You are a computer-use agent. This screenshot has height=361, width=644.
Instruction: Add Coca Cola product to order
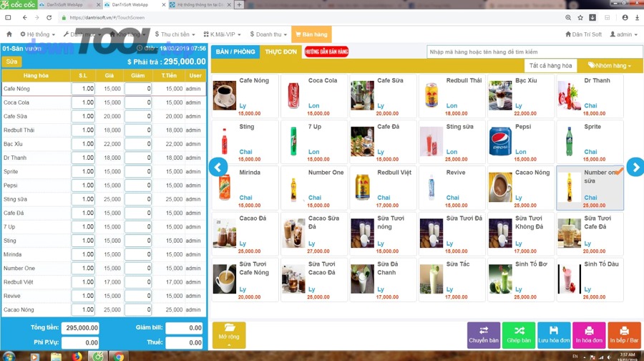(x=315, y=96)
